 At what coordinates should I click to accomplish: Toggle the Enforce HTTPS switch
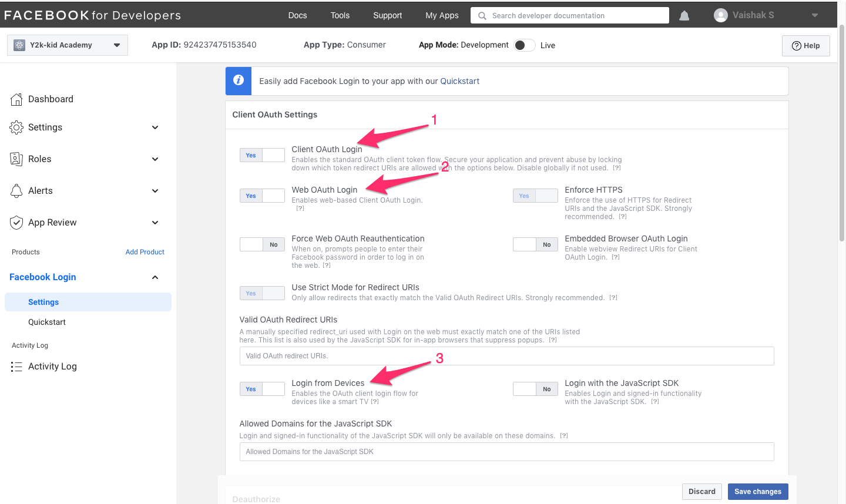click(535, 196)
